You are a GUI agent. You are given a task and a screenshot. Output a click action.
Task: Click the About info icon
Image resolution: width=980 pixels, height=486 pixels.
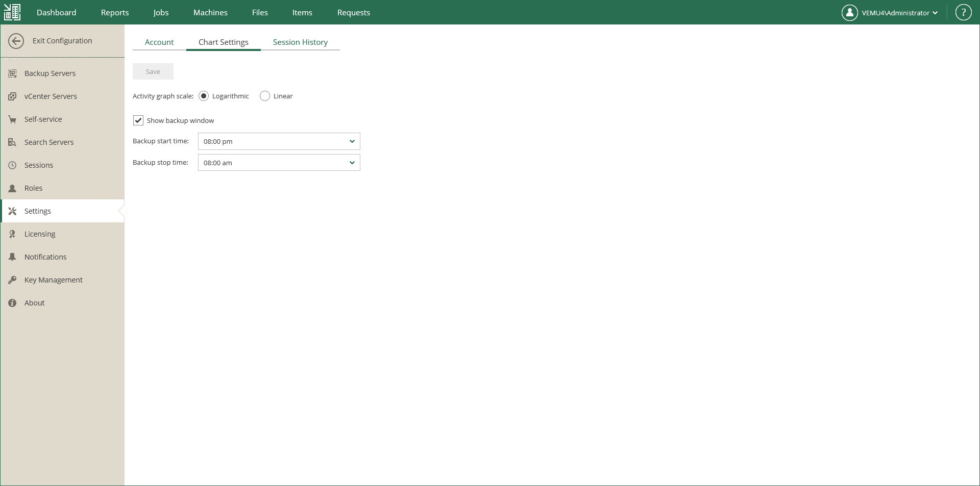click(x=12, y=303)
